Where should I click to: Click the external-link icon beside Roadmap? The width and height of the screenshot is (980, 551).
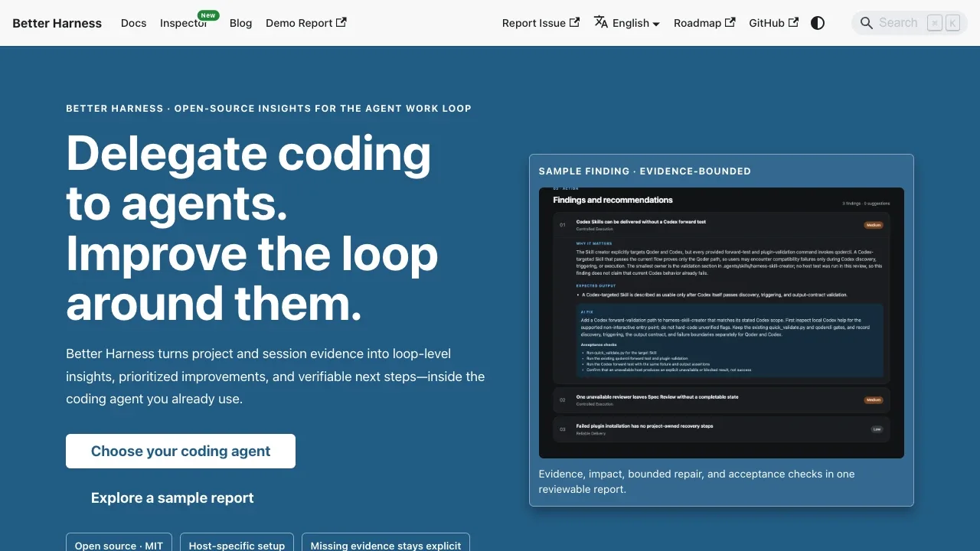pos(730,22)
